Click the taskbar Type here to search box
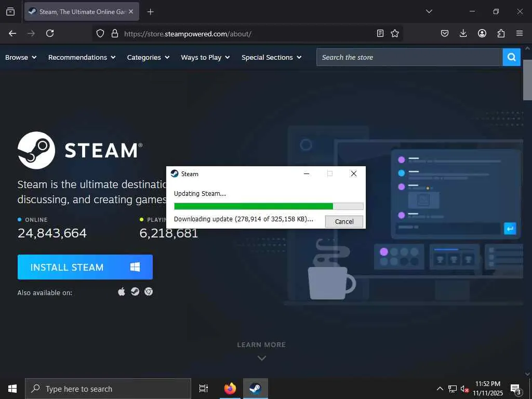 click(x=108, y=389)
